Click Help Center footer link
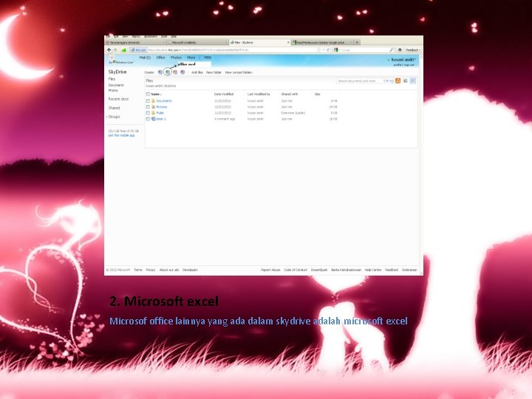The width and height of the screenshot is (532, 399). click(373, 270)
